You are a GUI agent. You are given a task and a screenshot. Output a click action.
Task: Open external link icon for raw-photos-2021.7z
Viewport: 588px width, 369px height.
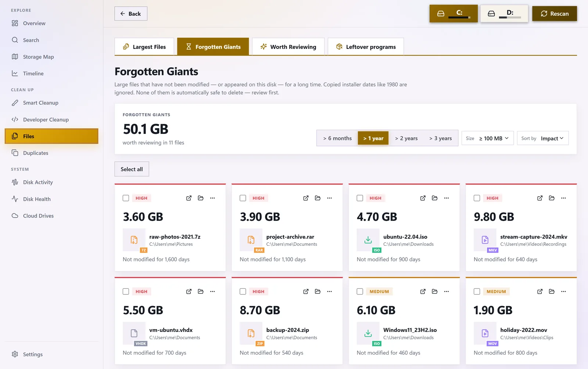click(189, 198)
